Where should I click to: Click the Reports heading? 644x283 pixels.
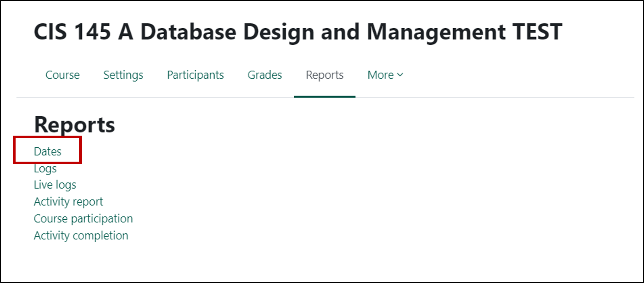(74, 124)
